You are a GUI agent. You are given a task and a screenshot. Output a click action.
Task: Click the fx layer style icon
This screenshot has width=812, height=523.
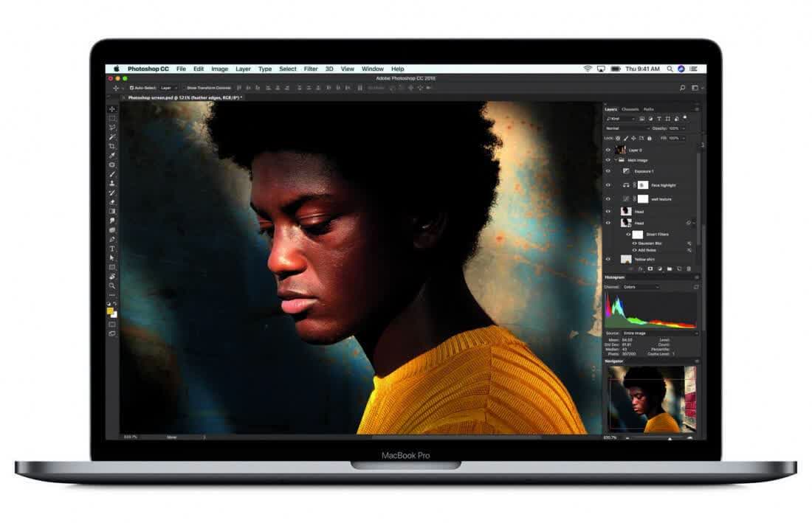[641, 269]
